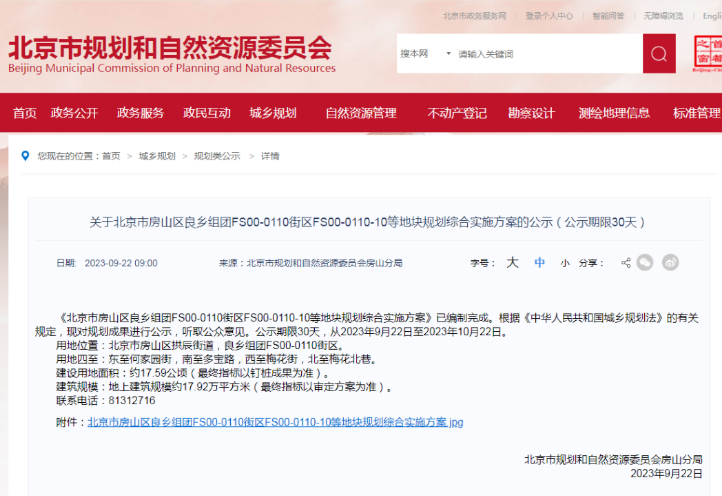Click the red search magnifier button

coord(659,53)
